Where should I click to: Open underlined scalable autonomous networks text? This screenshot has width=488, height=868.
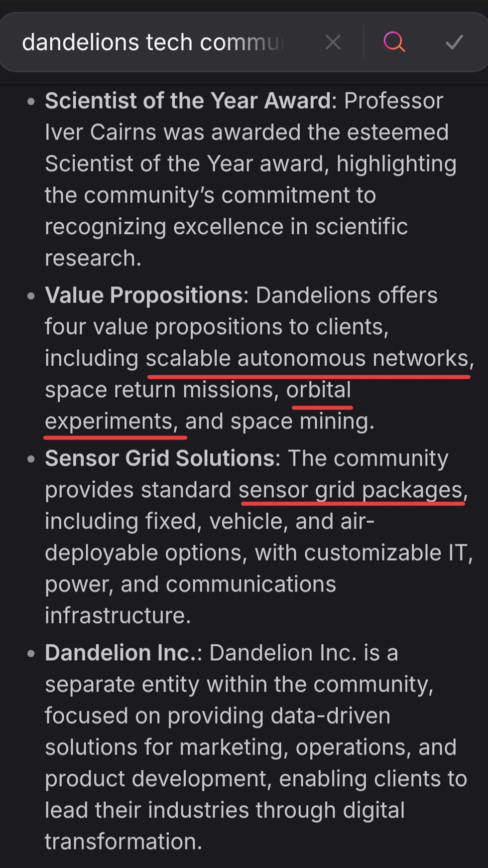pyautogui.click(x=307, y=359)
